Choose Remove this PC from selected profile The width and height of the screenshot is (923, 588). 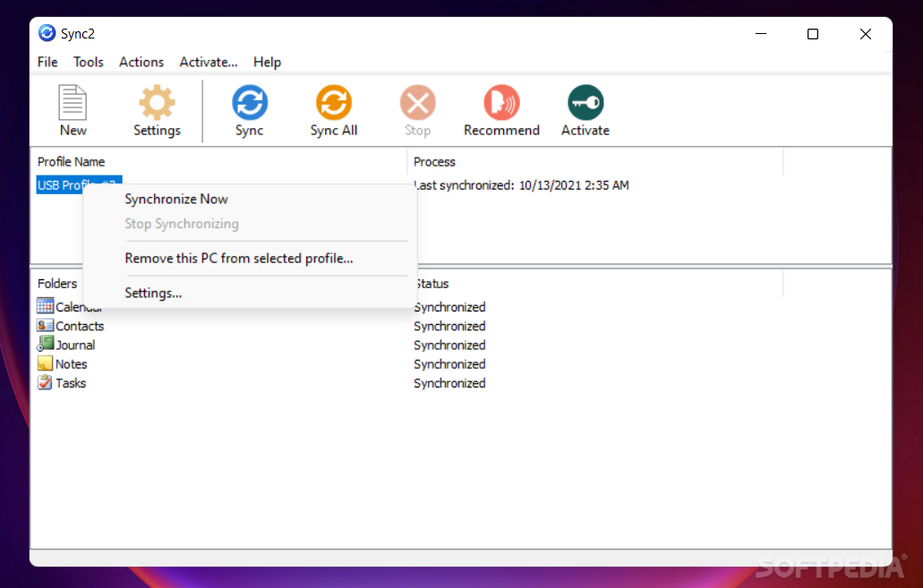(239, 259)
